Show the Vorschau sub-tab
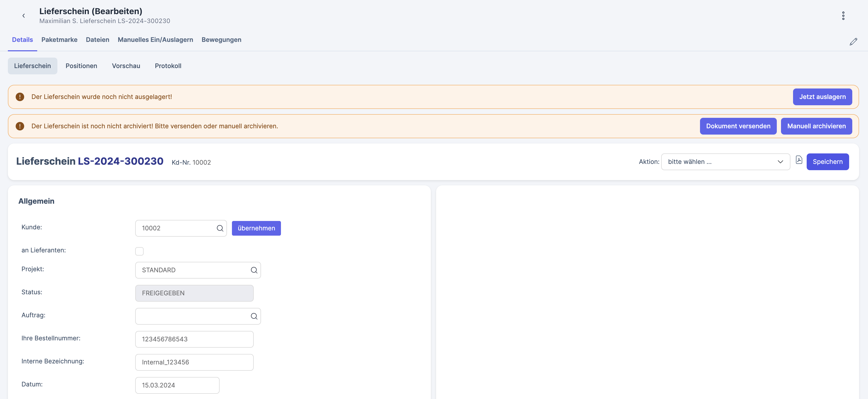868x399 pixels. (x=126, y=66)
